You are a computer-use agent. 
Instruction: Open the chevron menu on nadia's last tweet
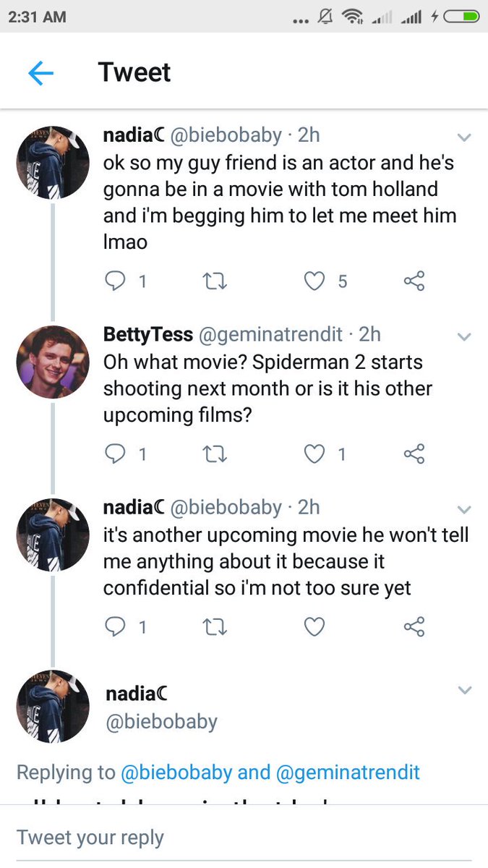[464, 690]
